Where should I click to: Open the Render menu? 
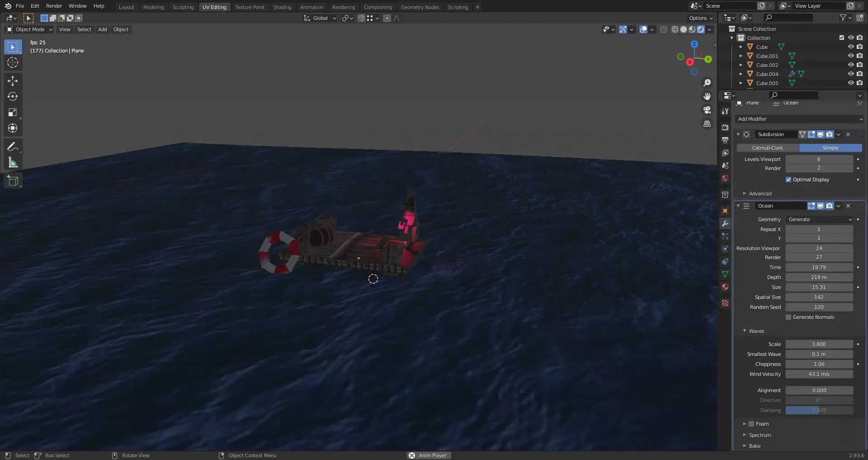(54, 6)
